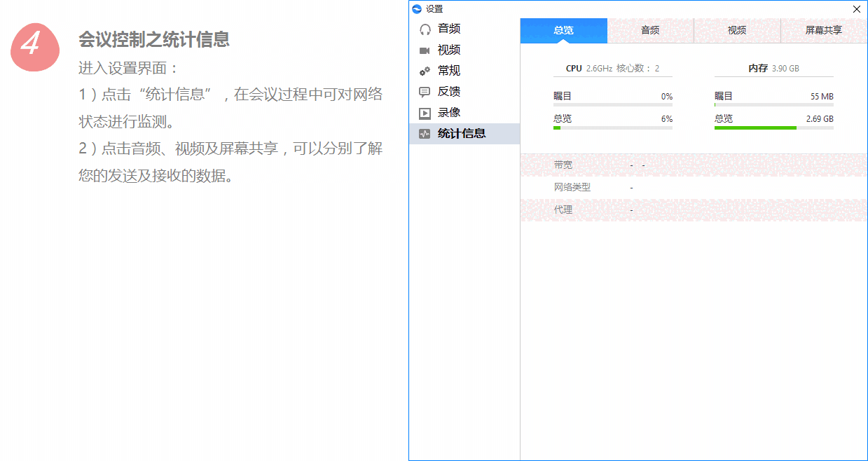Click the 设置 window title text
868x461 pixels.
pyautogui.click(x=434, y=8)
